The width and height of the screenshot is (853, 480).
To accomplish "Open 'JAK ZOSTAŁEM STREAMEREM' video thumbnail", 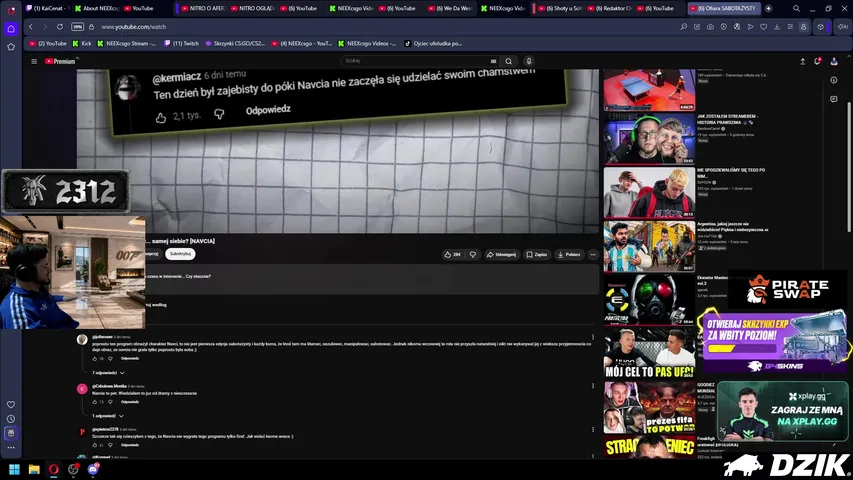I will pyautogui.click(x=649, y=138).
